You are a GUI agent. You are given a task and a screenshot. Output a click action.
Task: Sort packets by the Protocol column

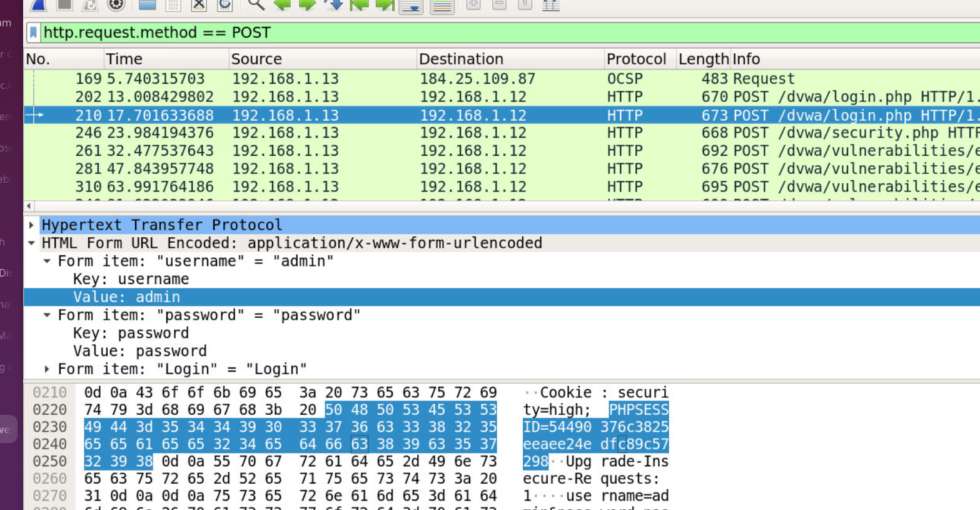[636, 59]
